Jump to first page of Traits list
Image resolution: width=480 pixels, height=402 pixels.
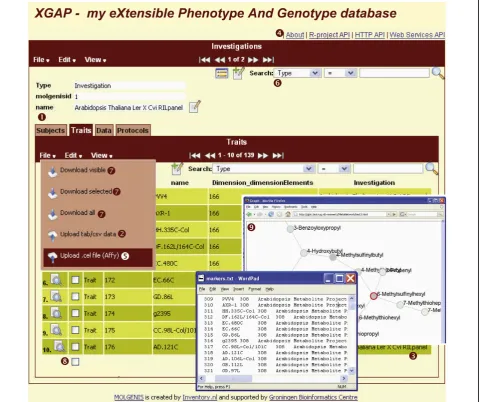pyautogui.click(x=195, y=155)
